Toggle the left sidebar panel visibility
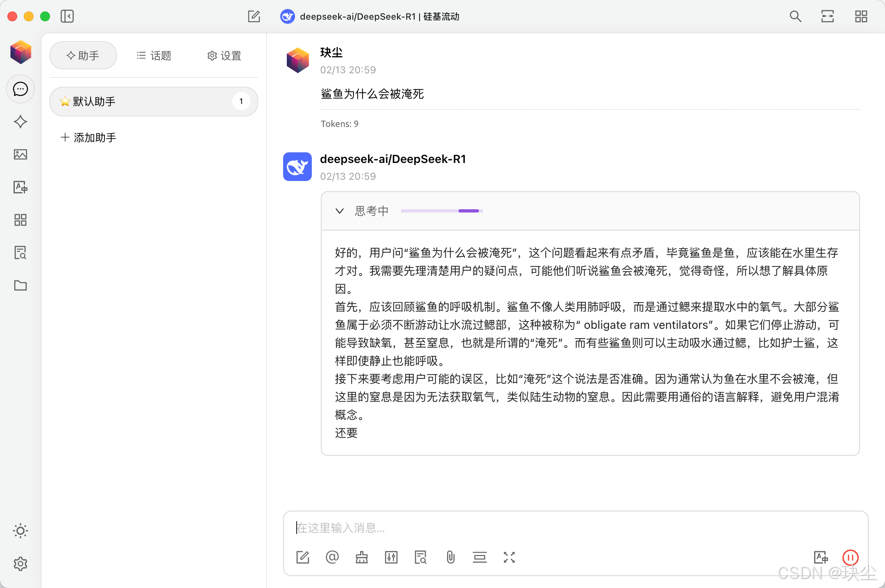Image resolution: width=885 pixels, height=588 pixels. 67,16
